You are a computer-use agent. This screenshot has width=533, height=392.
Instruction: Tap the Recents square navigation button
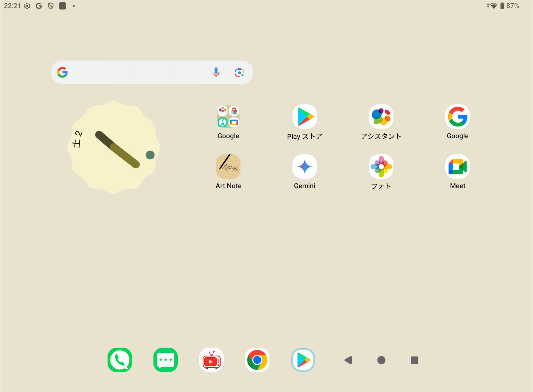tap(414, 360)
